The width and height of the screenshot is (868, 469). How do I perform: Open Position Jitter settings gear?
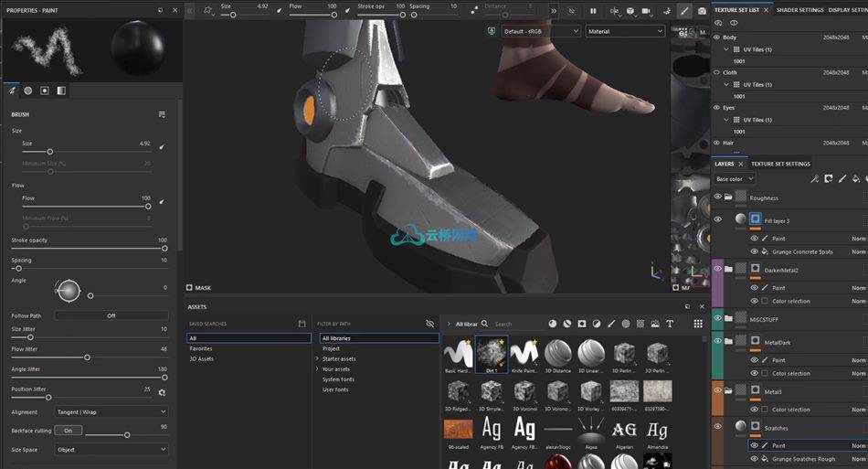163,392
